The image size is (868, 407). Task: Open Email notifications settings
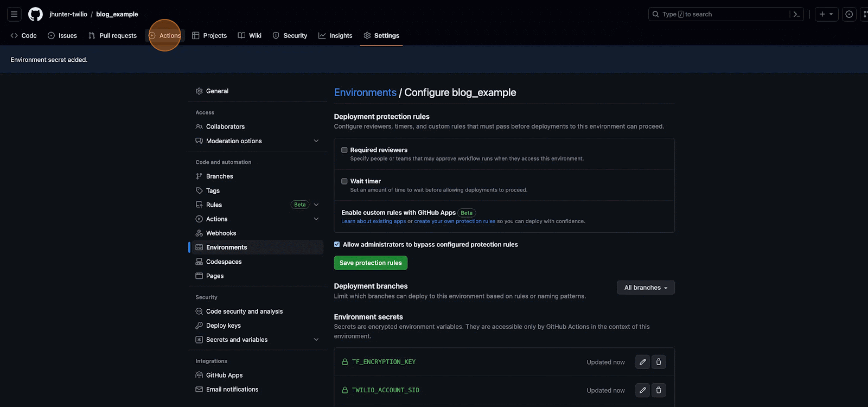point(256,389)
